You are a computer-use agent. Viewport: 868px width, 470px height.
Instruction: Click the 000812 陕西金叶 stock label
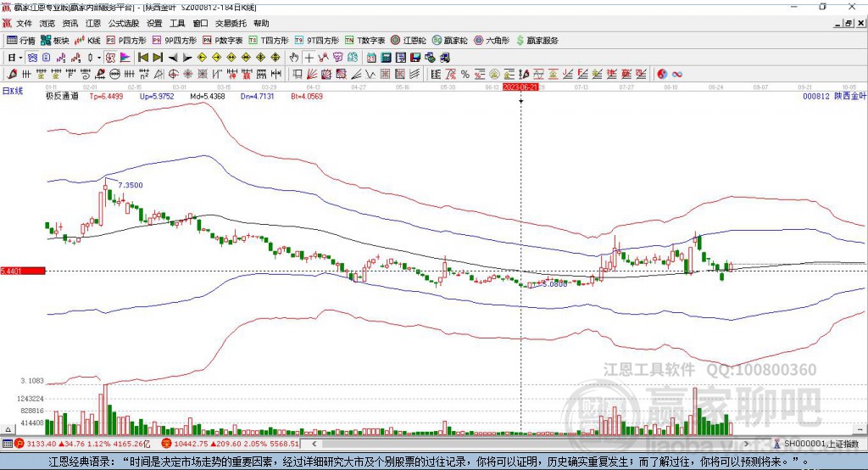[x=834, y=96]
